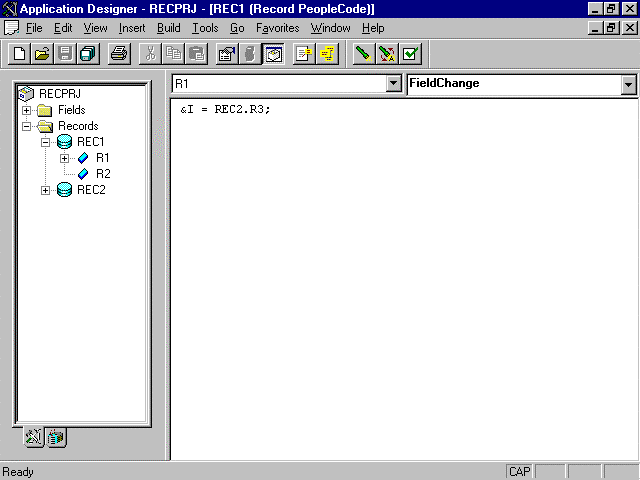Open the Window menu
Image resolution: width=640 pixels, height=480 pixels.
[331, 28]
